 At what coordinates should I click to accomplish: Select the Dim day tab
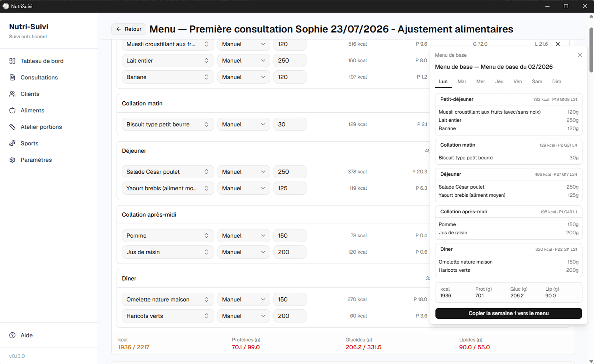coord(556,81)
